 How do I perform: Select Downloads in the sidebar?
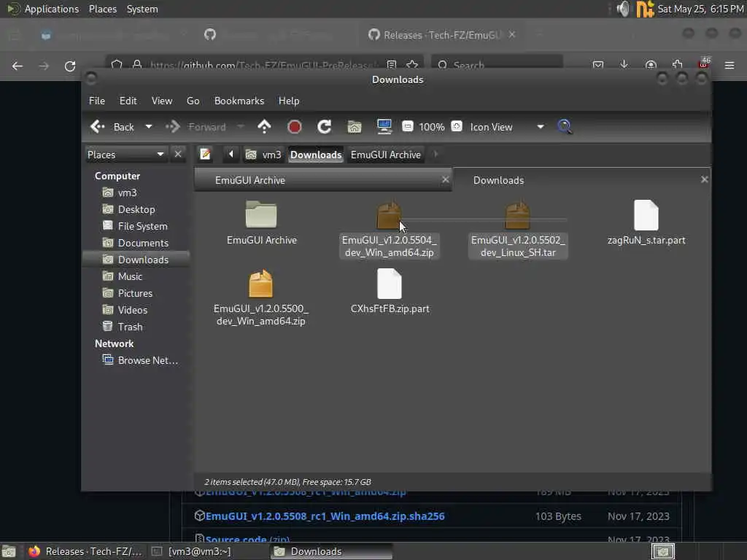(x=136, y=260)
